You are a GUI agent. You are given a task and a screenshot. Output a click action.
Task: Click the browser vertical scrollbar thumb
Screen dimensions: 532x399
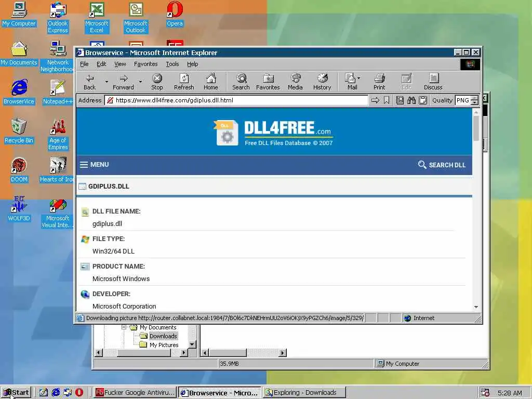point(476,128)
